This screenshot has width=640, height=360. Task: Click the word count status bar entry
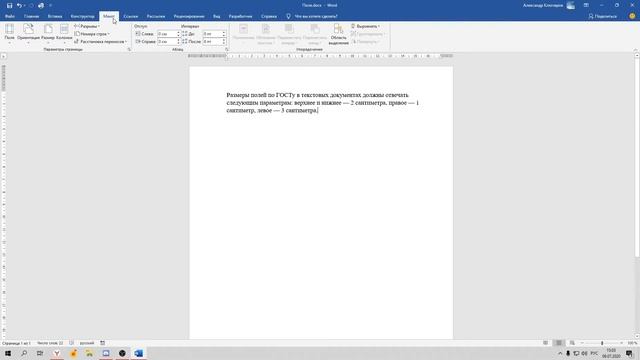(50, 343)
